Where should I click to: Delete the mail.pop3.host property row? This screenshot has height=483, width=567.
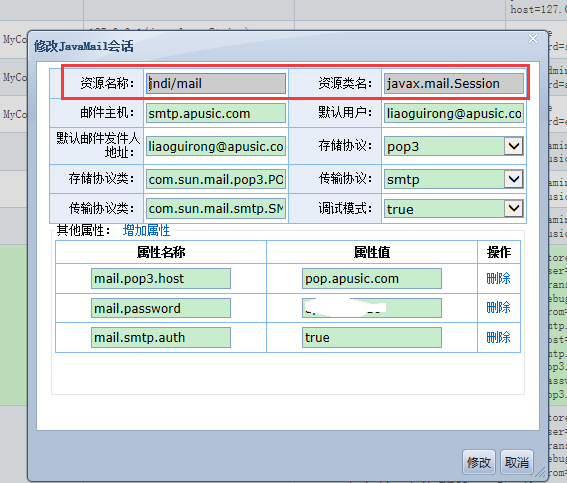click(498, 278)
